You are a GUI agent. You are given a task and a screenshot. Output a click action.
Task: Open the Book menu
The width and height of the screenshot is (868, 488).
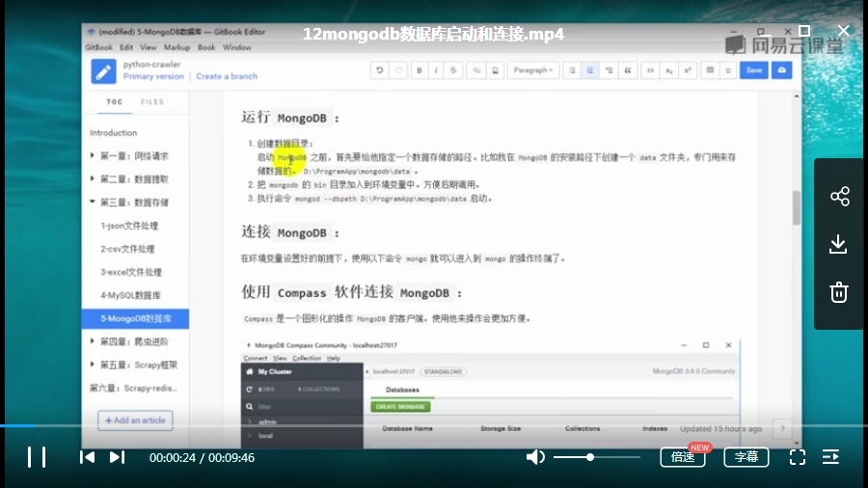(206, 47)
